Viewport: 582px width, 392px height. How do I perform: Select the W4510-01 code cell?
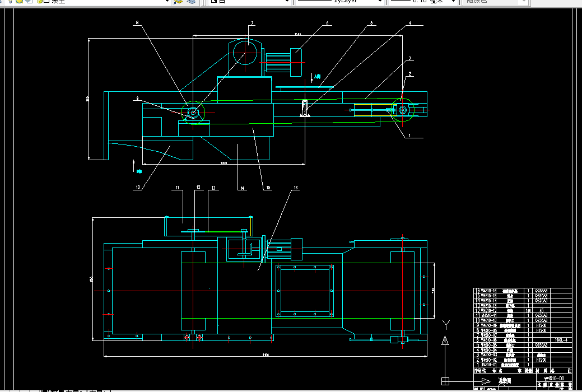pyautogui.click(x=489, y=365)
